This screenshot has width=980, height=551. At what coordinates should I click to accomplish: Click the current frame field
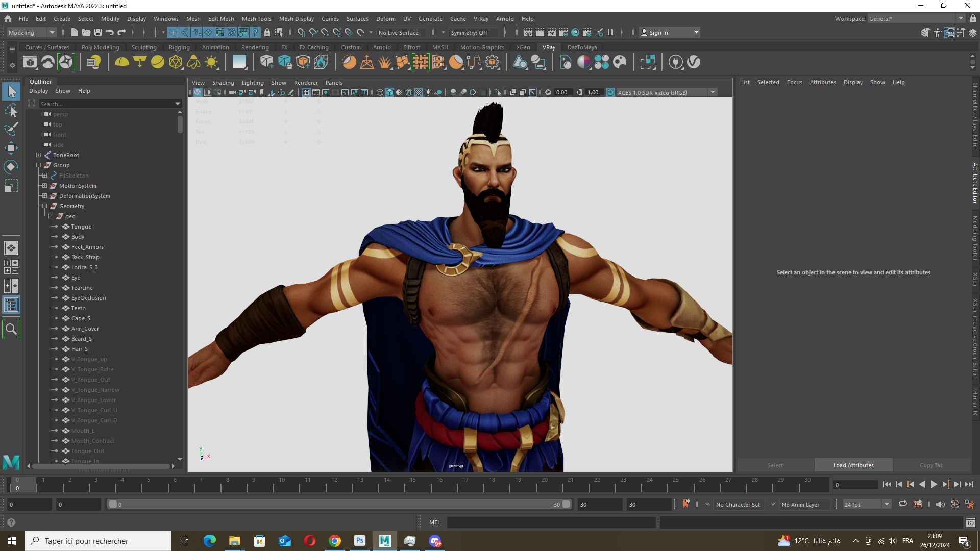tap(855, 485)
